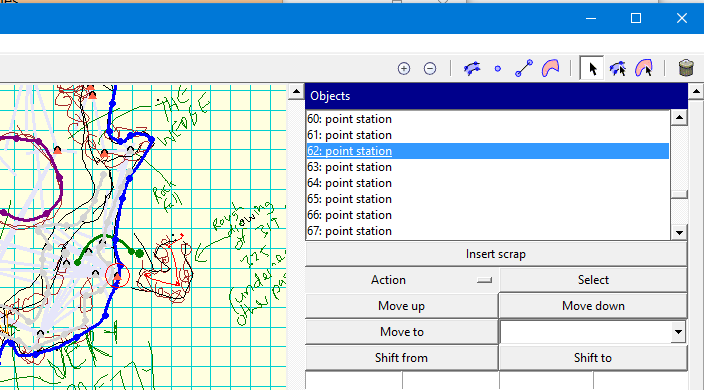Click the Objects list scroll down arrow
The image size is (704, 390).
[x=679, y=232]
